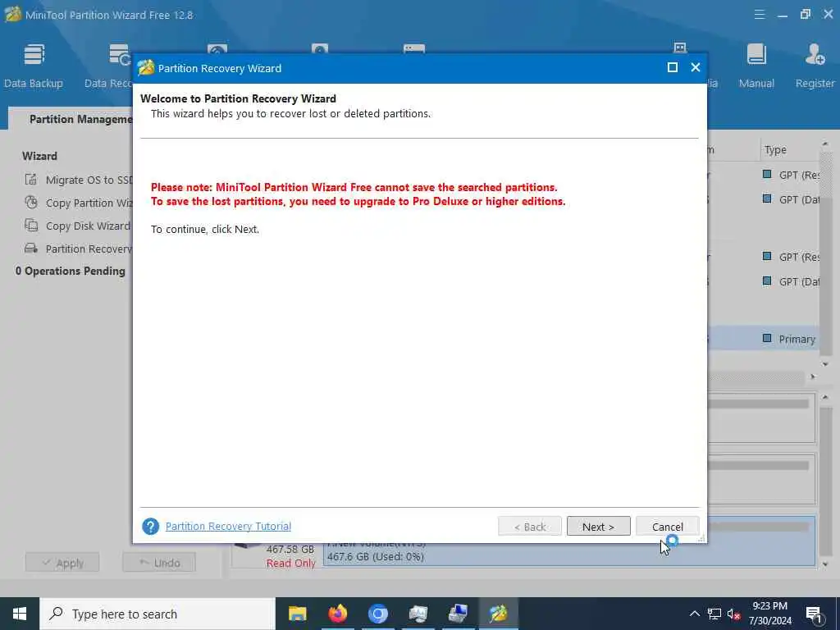Screen dimensions: 840x630
Task: Open the Partition Recovery Tutorial link
Action: [228, 526]
